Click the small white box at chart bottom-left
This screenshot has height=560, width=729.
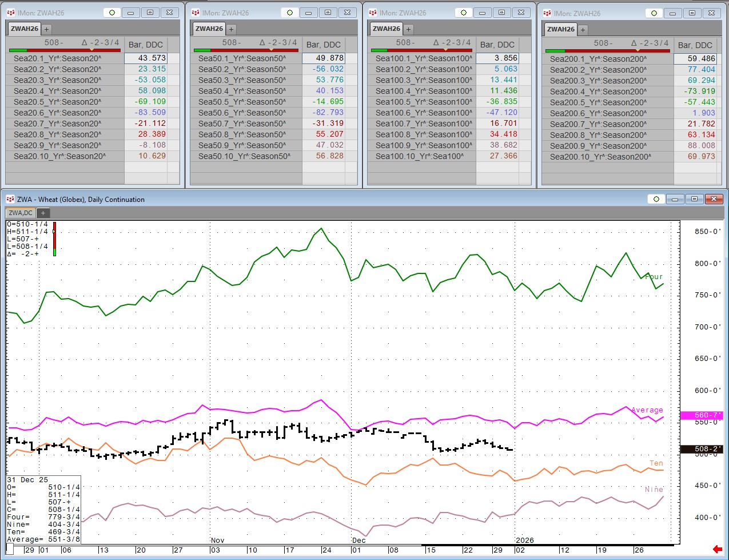click(x=10, y=550)
